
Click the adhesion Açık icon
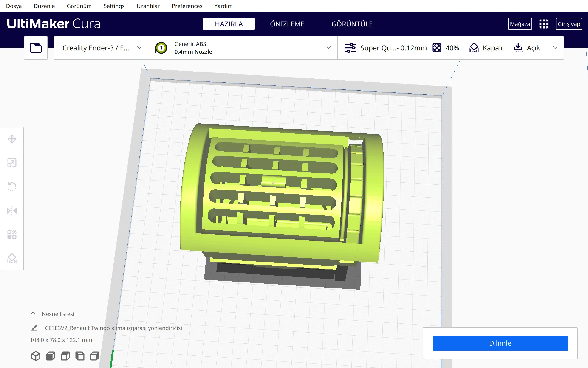click(x=518, y=48)
